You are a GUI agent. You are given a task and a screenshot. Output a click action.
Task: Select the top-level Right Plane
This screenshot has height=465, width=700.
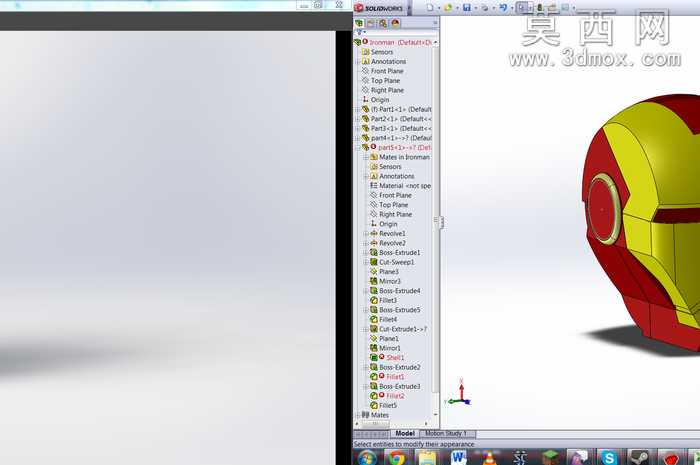point(383,90)
